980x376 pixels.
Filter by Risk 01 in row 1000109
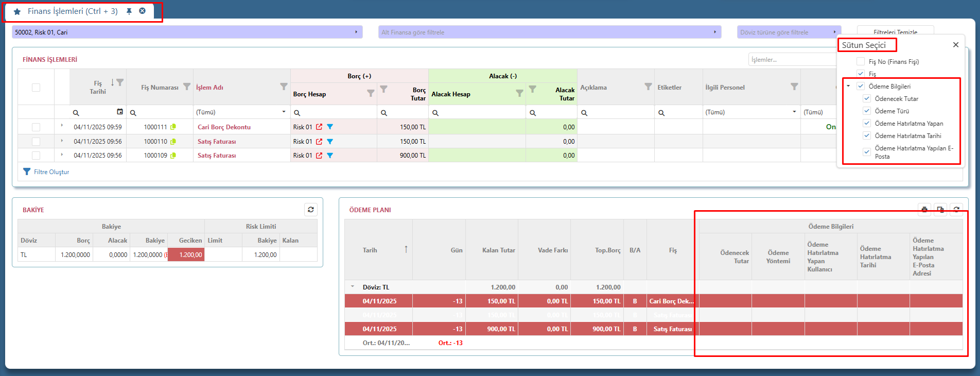click(x=330, y=155)
